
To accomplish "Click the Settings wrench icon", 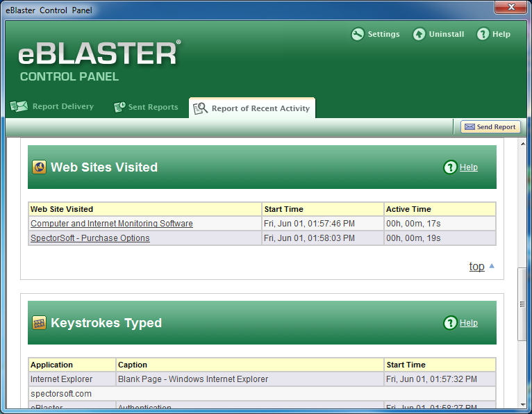I will (x=358, y=34).
